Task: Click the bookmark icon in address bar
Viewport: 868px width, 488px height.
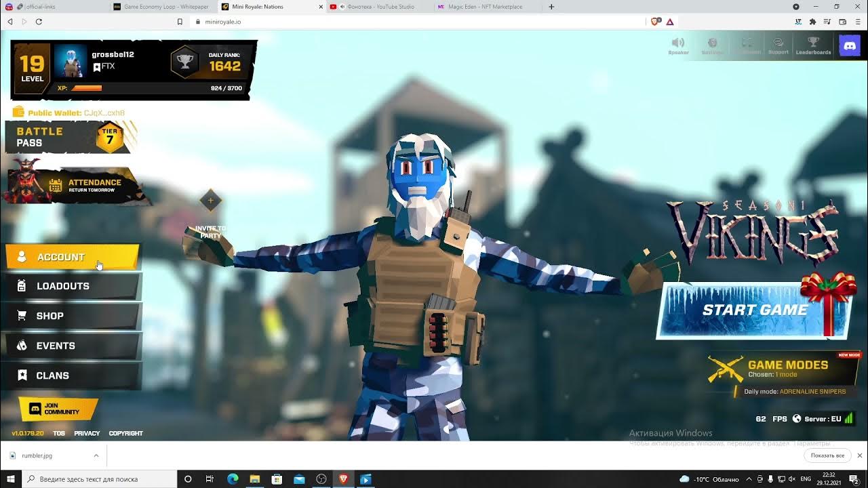Action: [x=180, y=22]
